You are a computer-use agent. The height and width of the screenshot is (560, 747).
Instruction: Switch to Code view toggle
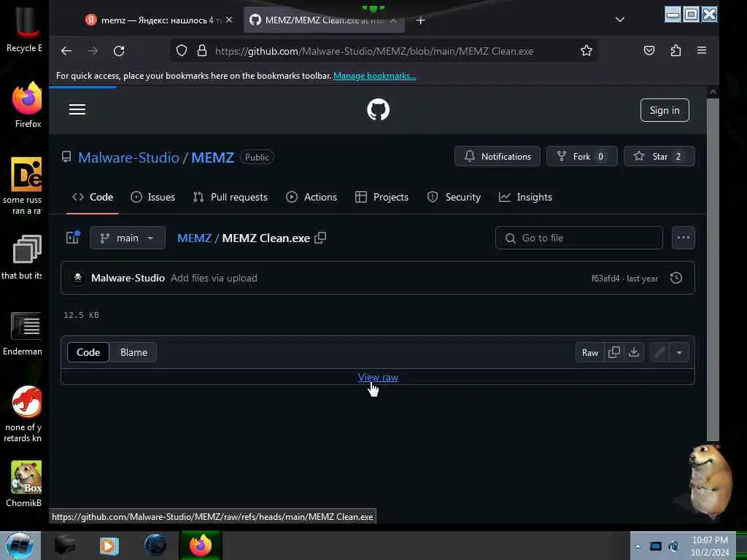88,352
